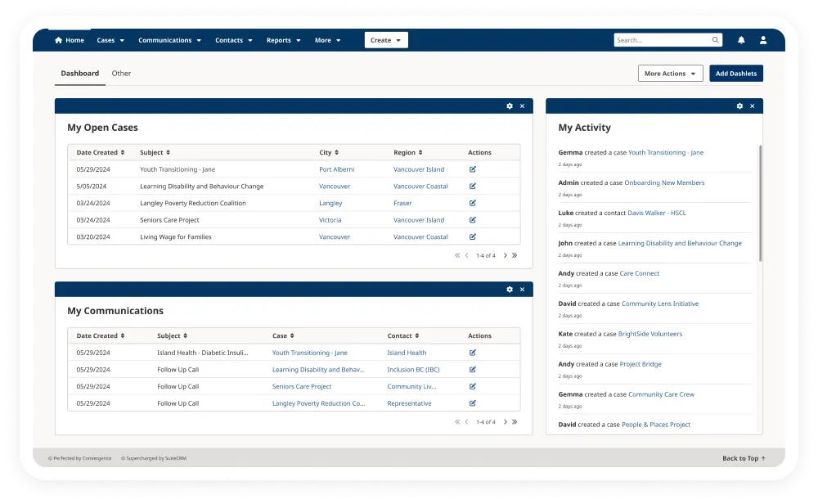The width and height of the screenshot is (818, 504).
Task: Click Back to Top
Action: click(x=741, y=458)
